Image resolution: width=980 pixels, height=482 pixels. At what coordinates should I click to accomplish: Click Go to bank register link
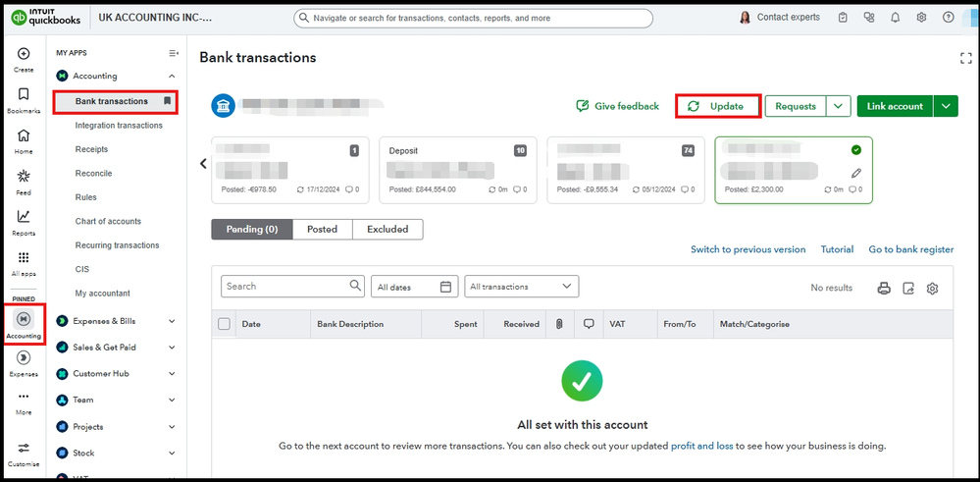911,249
